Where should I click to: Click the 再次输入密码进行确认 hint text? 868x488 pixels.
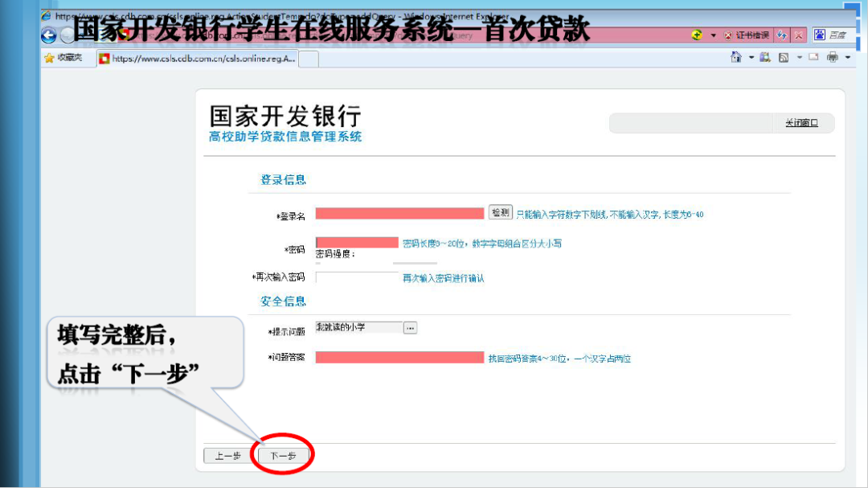(444, 278)
